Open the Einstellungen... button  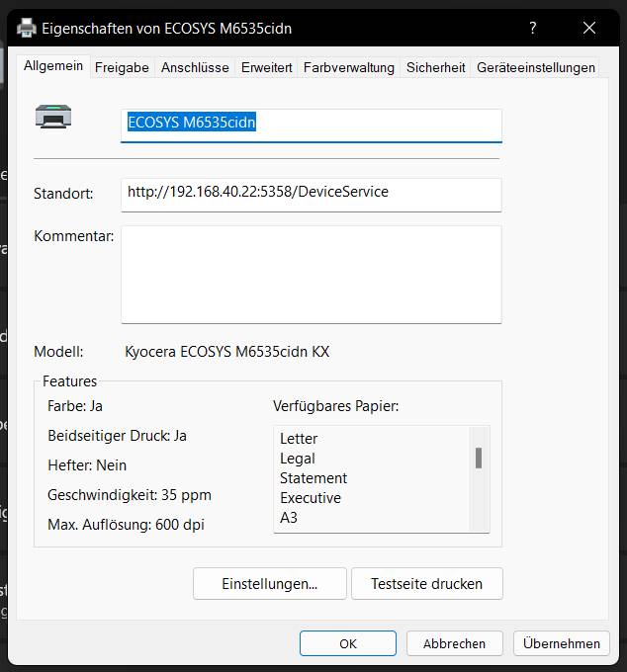click(269, 584)
